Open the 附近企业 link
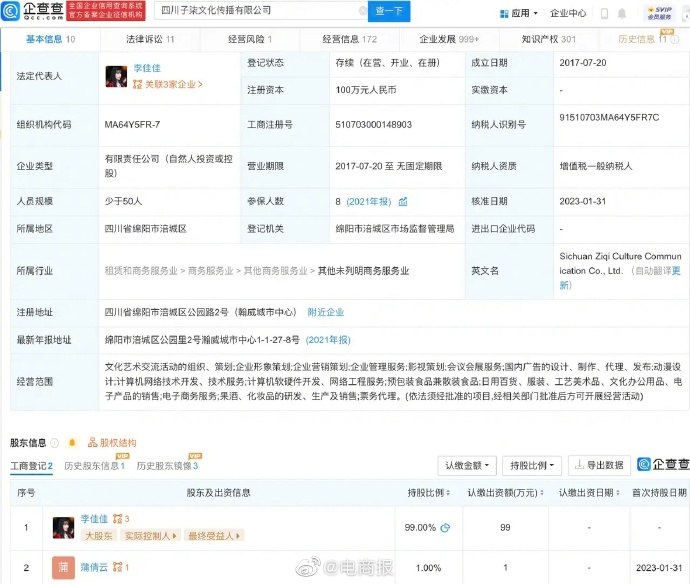The width and height of the screenshot is (690, 584). point(326,312)
